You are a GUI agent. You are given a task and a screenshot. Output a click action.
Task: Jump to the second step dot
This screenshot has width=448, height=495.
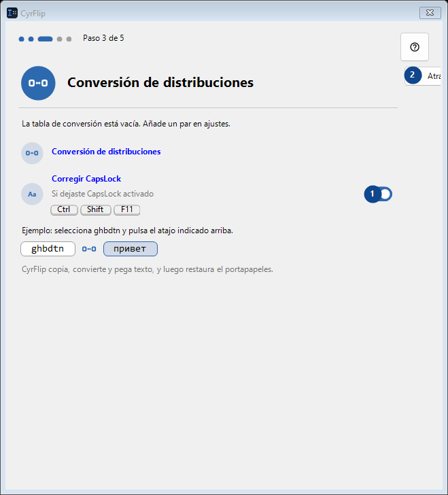click(31, 39)
